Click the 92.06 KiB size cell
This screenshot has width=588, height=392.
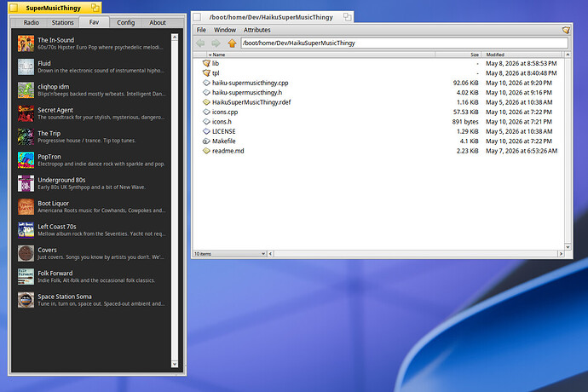pos(466,83)
